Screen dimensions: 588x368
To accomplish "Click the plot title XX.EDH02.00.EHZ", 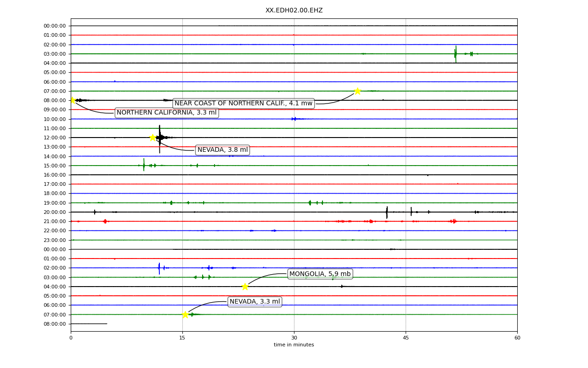I will 294,10.
